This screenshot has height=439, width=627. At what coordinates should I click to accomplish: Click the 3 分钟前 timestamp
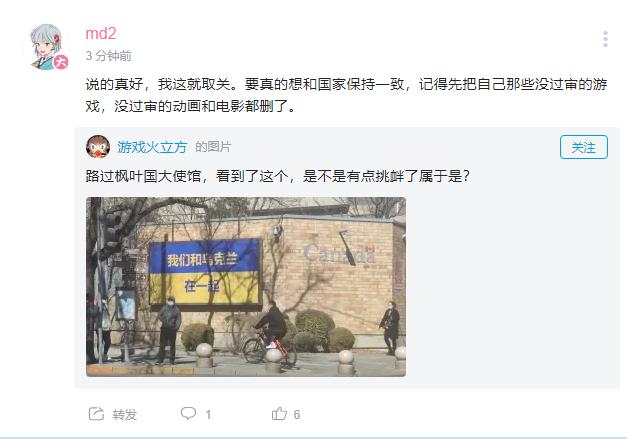point(108,56)
